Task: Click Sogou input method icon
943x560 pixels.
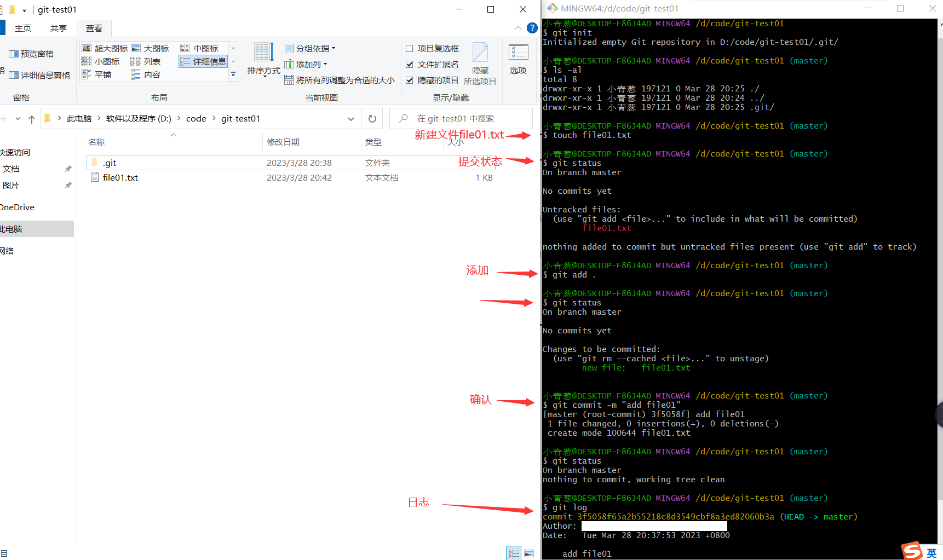Action: pyautogui.click(x=912, y=551)
